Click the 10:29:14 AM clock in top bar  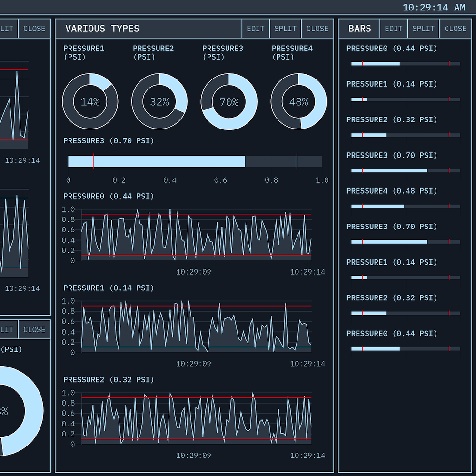[434, 7]
